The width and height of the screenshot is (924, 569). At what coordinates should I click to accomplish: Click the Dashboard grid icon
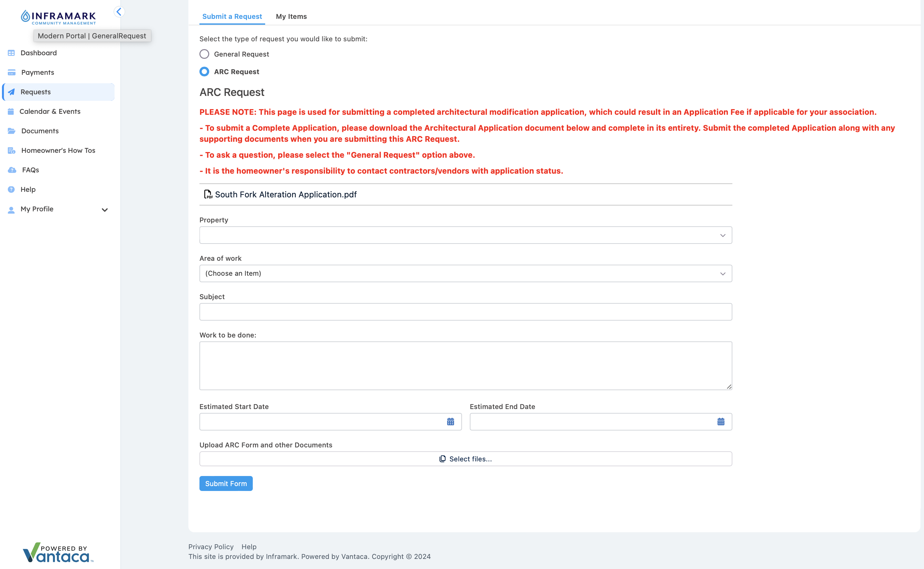(11, 53)
